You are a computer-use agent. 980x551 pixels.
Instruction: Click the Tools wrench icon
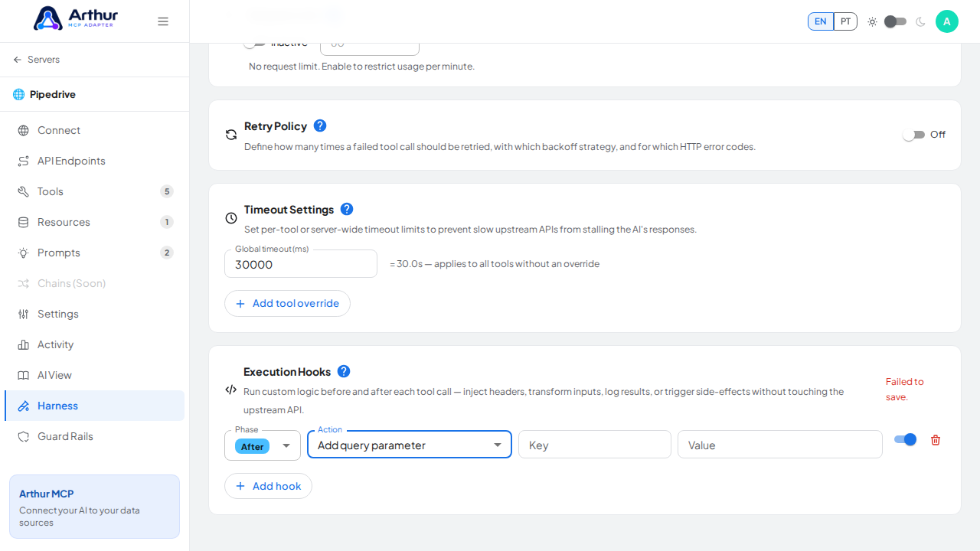click(24, 191)
